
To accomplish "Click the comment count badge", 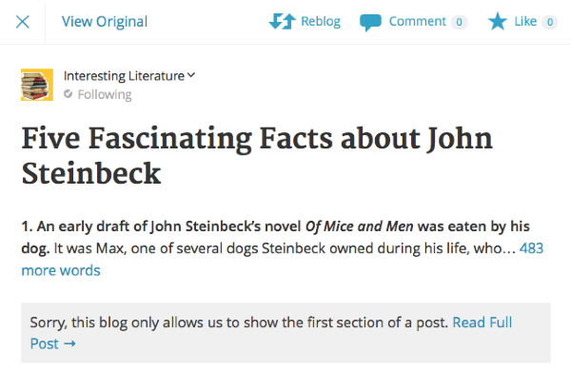I will point(459,22).
